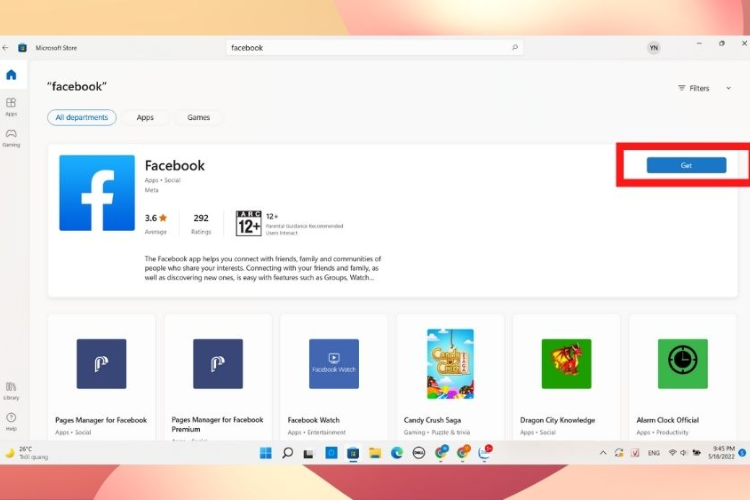Go back using the Store back arrow
Screen dimensions: 750x500
pos(5,48)
